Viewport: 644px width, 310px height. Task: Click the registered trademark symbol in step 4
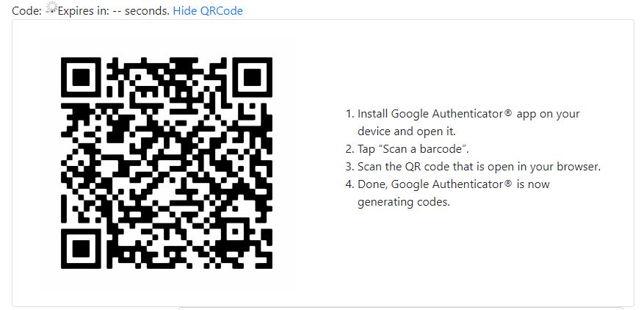[x=508, y=182]
